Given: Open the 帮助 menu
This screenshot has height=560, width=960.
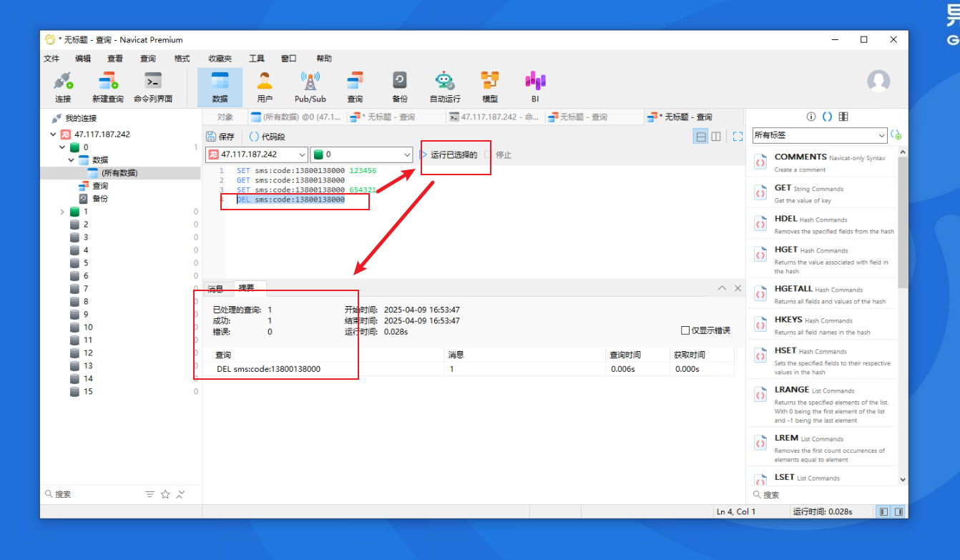Looking at the screenshot, I should 324,59.
